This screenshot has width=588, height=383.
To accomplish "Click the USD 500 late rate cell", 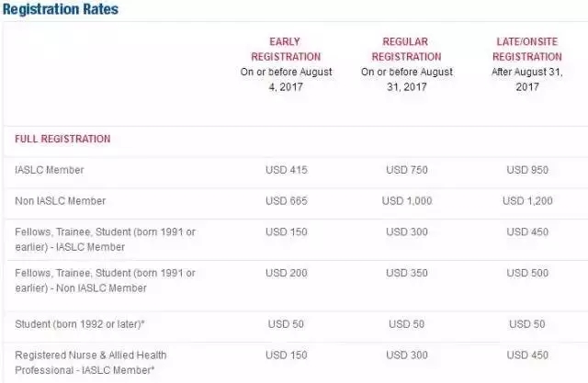I will pos(526,273).
